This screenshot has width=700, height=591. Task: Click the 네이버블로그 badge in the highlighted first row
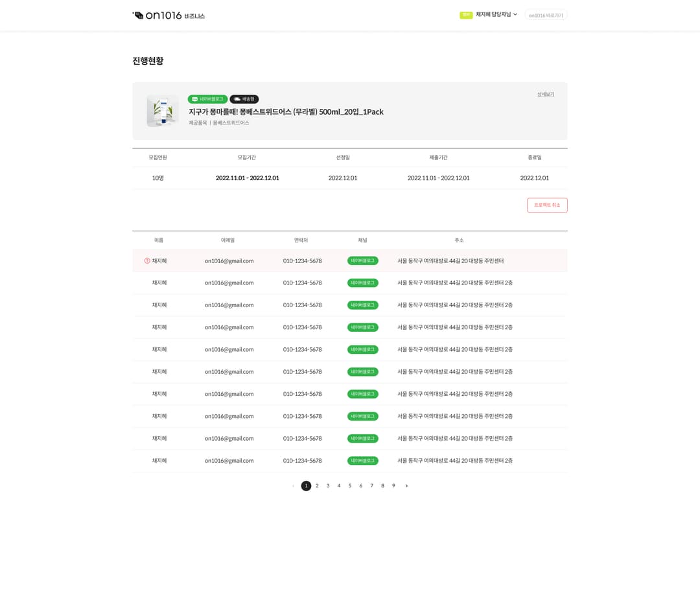[x=362, y=261]
